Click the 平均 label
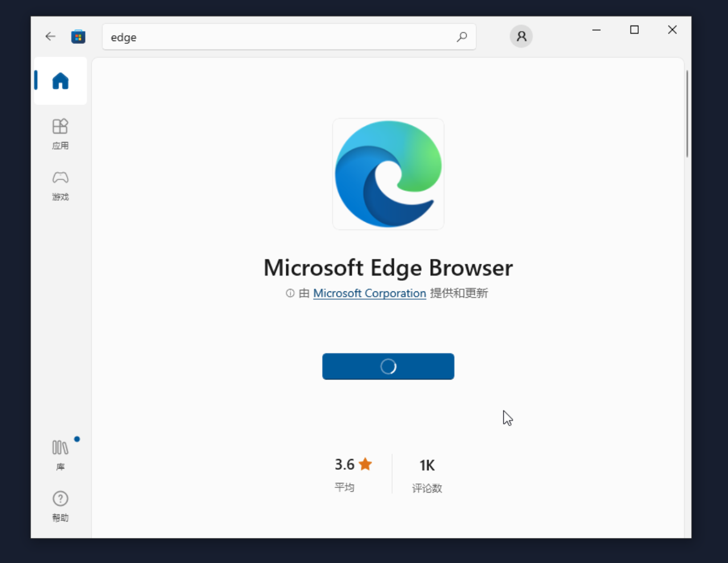Screen dimensions: 728x563 (x=344, y=487)
